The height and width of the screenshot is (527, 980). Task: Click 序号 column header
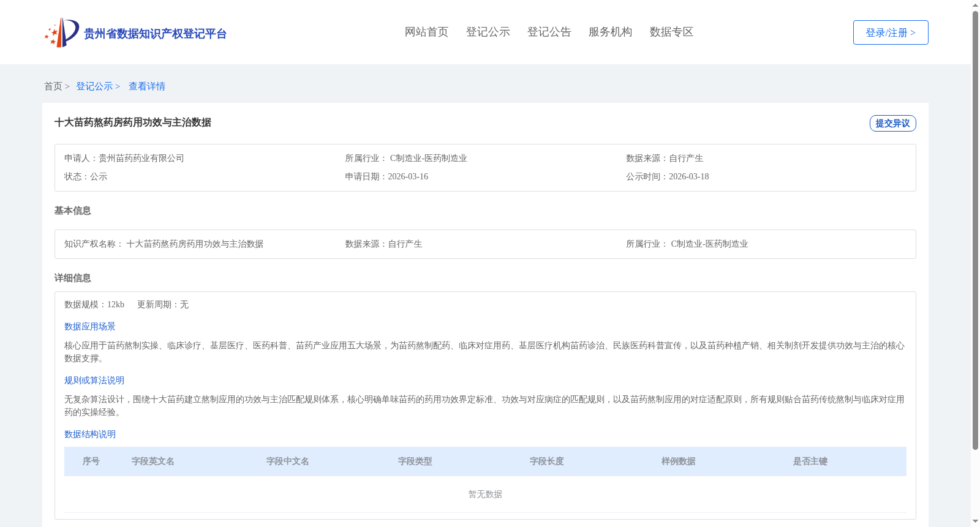pyautogui.click(x=91, y=461)
